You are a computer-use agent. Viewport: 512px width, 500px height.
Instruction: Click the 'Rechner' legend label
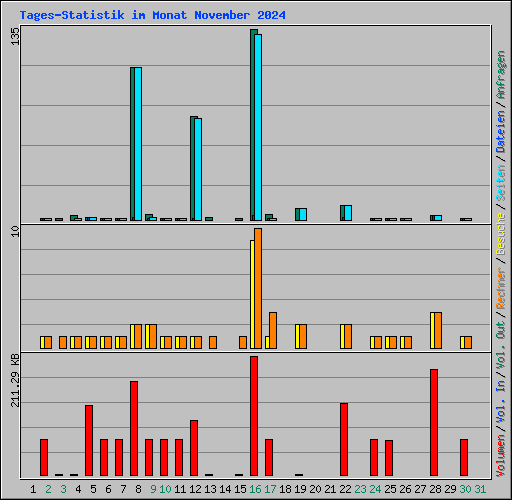(501, 288)
